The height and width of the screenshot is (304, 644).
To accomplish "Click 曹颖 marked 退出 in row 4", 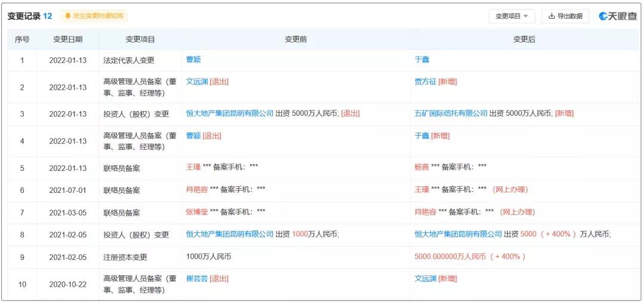I will (x=193, y=136).
